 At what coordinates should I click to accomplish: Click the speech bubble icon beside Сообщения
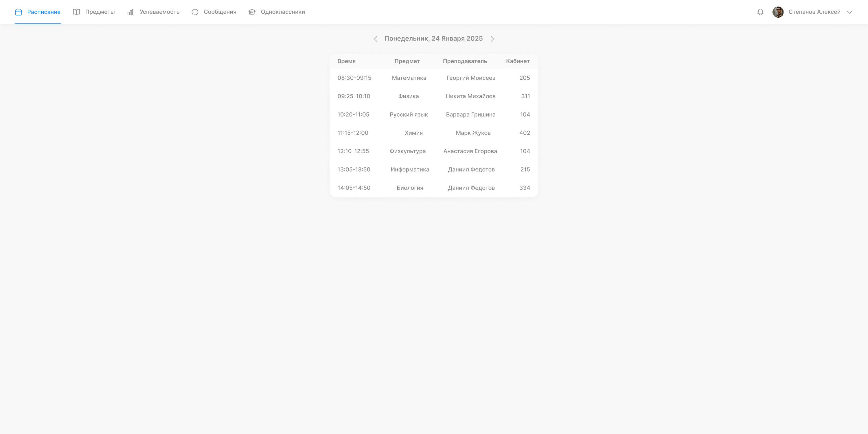tap(195, 12)
